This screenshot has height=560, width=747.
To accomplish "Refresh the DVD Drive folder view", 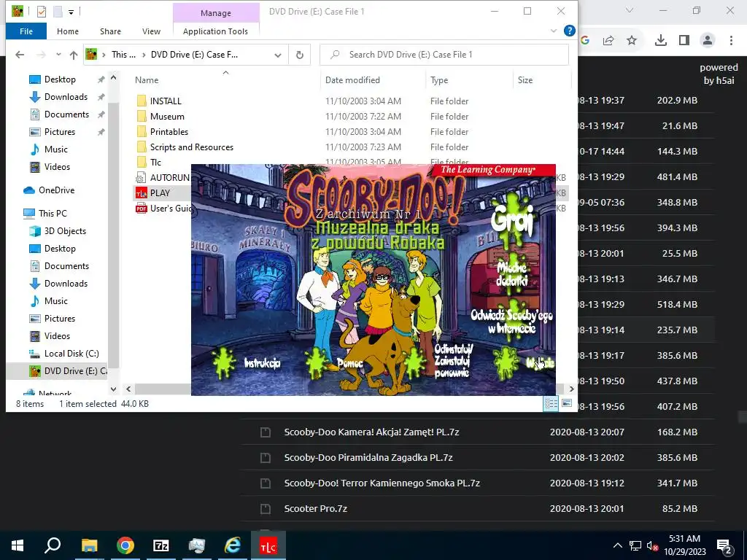I will [x=300, y=55].
